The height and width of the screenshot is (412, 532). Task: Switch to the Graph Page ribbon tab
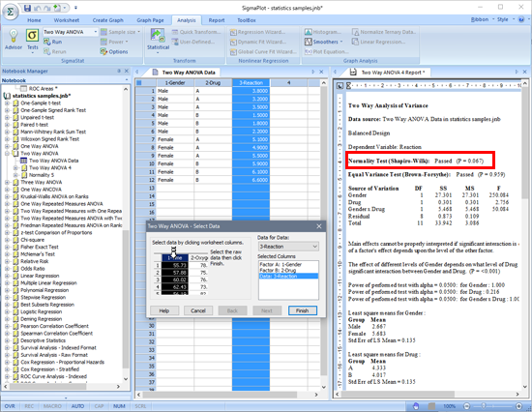150,20
